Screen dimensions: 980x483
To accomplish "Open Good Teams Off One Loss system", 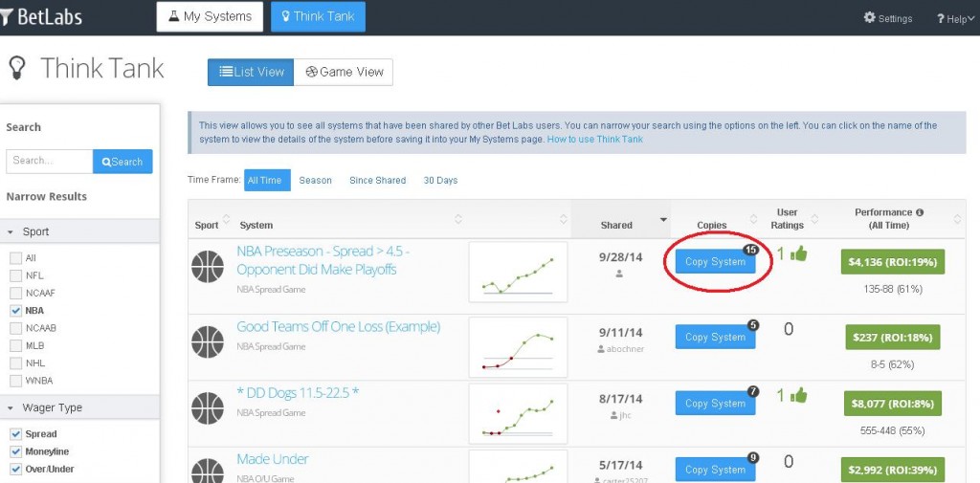I will click(x=338, y=327).
